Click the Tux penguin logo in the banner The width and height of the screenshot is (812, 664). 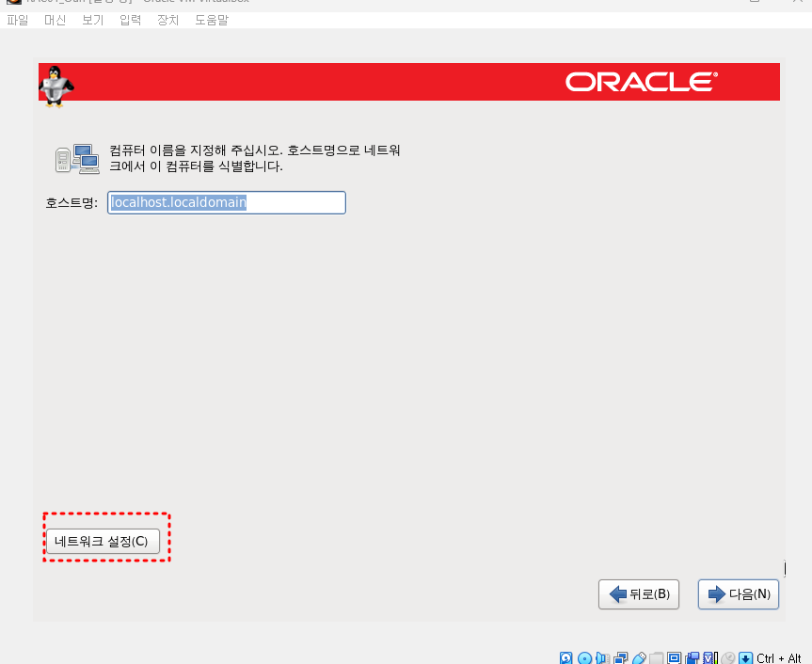56,86
